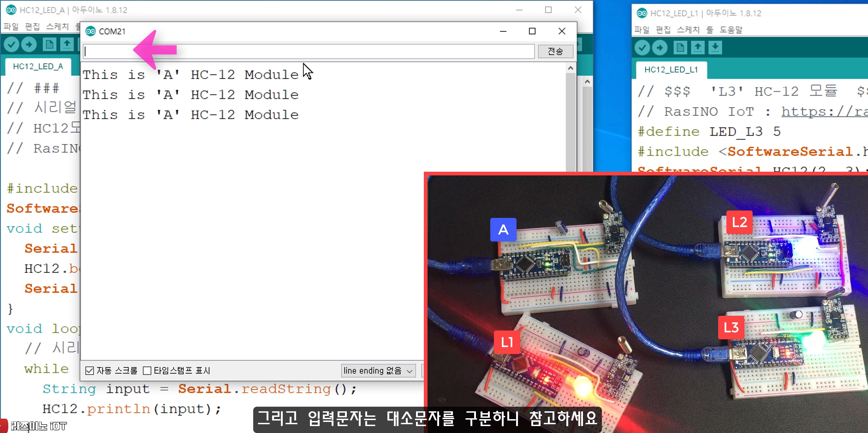Enable the 타임스탬프 표시 timestamp checkbox
868x433 pixels.
point(147,371)
